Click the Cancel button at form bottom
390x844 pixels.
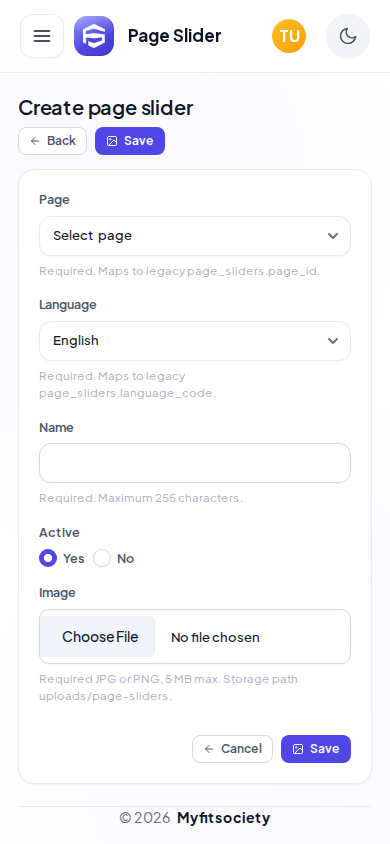[232, 749]
